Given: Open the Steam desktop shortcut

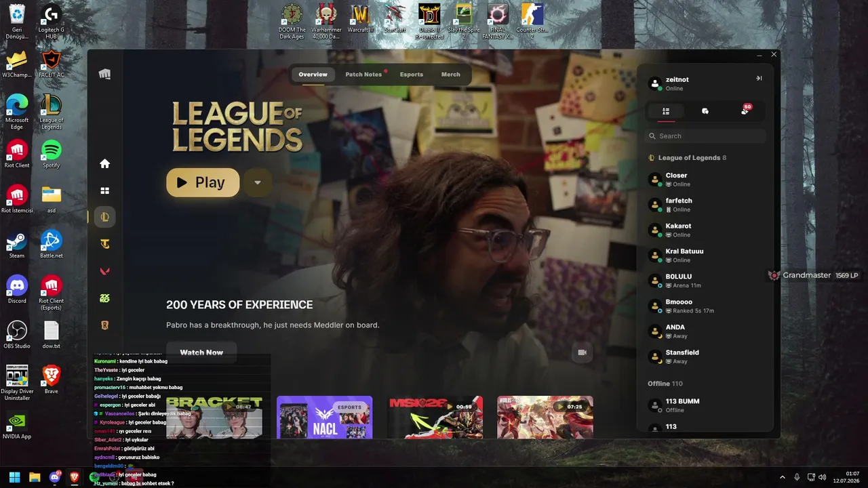Looking at the screenshot, I should tap(17, 245).
